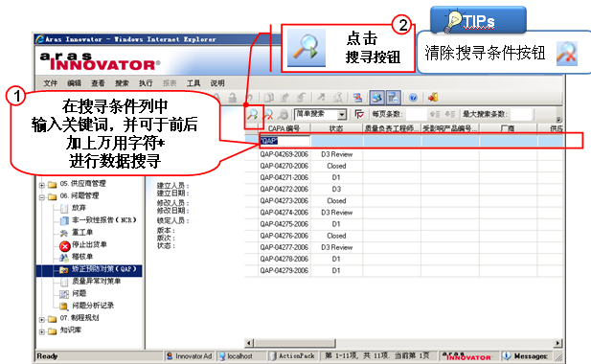Open the 工具 menu
The image size is (591, 364).
193,83
